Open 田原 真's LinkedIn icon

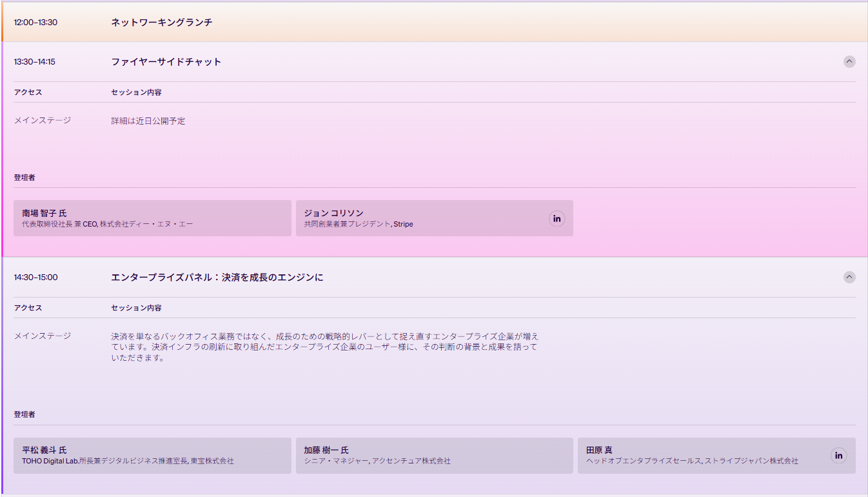[x=839, y=456]
